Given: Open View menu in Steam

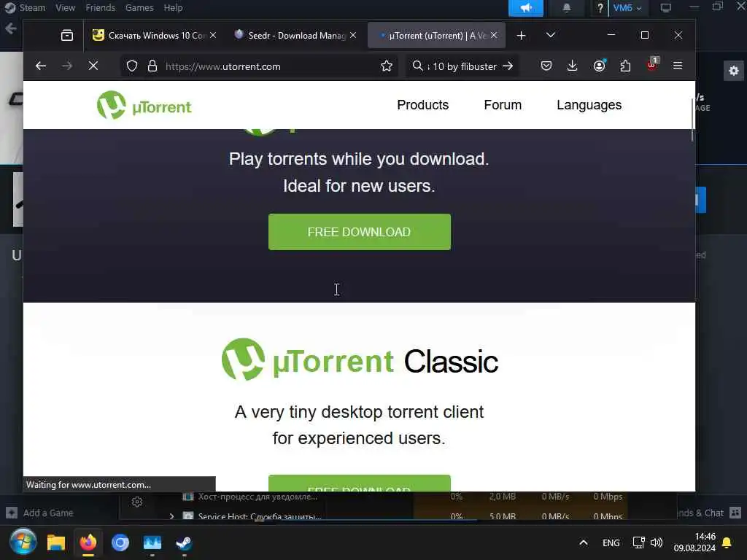Looking at the screenshot, I should point(65,7).
